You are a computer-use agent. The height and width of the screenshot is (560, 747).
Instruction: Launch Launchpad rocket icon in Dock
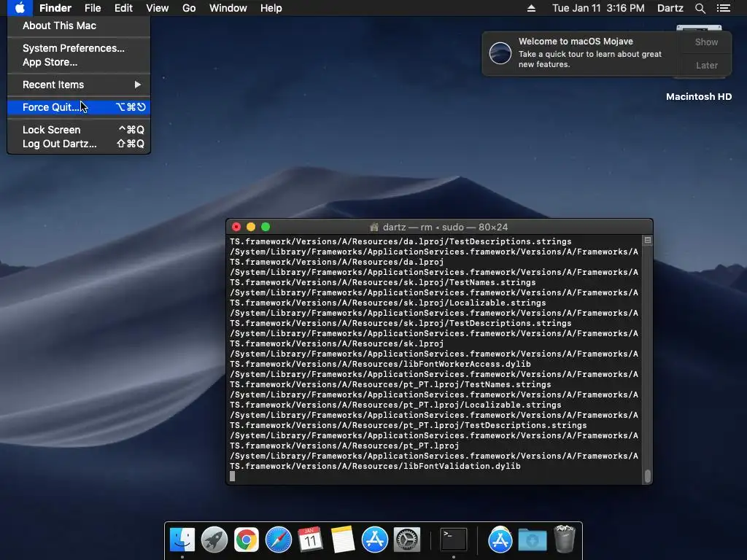[x=214, y=540]
